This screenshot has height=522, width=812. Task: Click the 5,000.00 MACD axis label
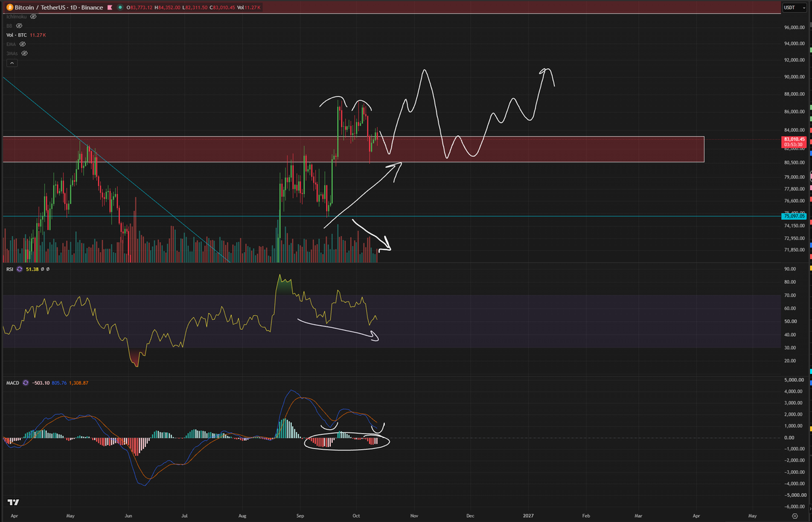[793, 381]
